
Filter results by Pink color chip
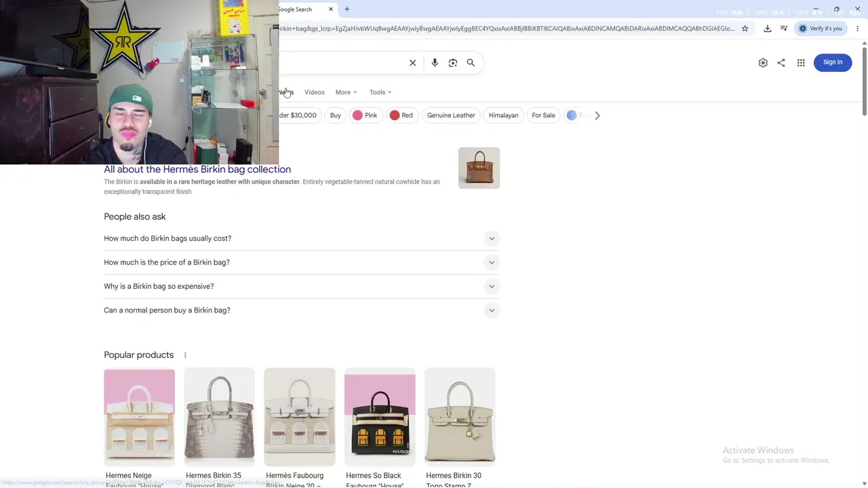coord(365,115)
